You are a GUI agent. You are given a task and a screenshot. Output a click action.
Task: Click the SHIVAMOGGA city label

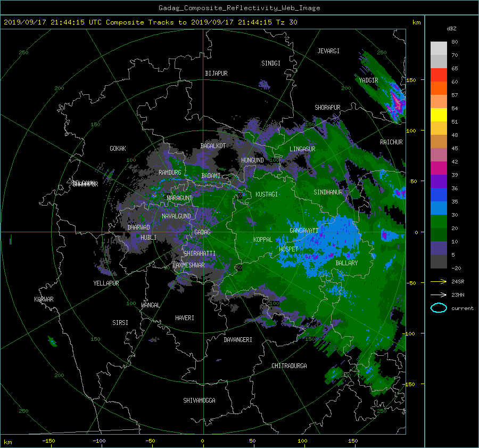pos(199,400)
